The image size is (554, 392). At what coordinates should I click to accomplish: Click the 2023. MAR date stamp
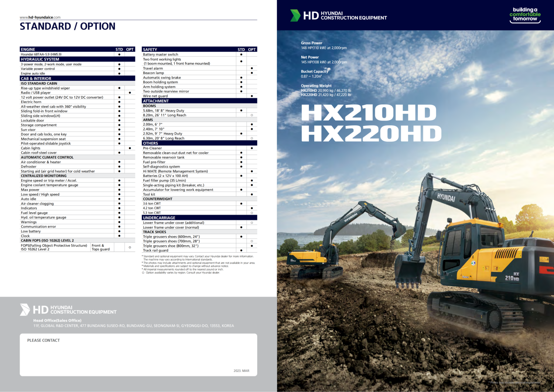tap(242, 371)
